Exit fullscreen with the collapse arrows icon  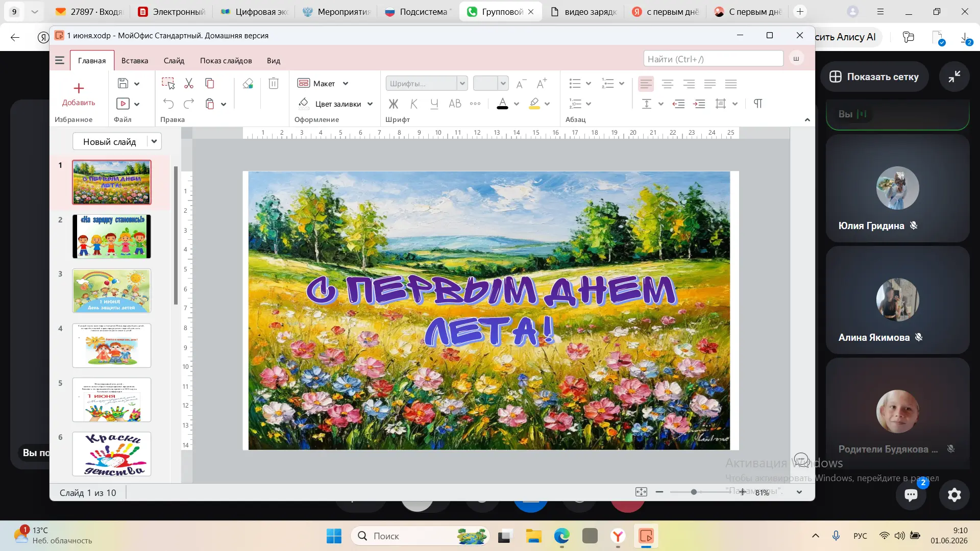pos(954,77)
